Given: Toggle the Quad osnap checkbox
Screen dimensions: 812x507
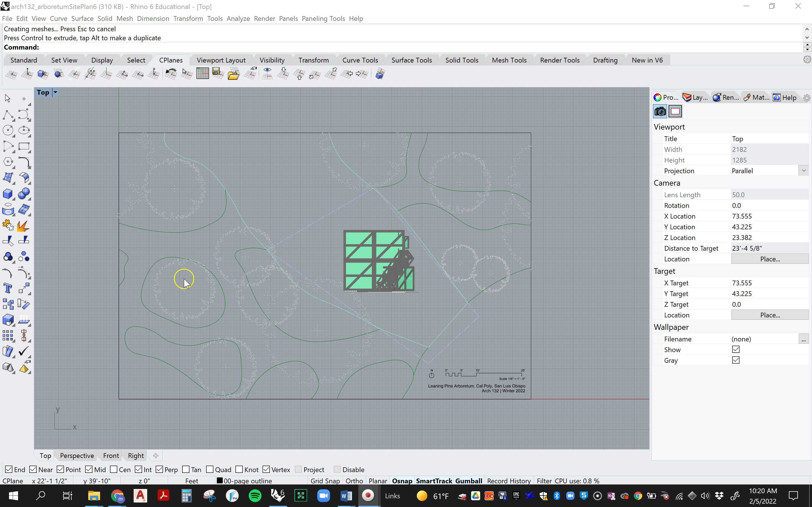Looking at the screenshot, I should click(x=210, y=470).
